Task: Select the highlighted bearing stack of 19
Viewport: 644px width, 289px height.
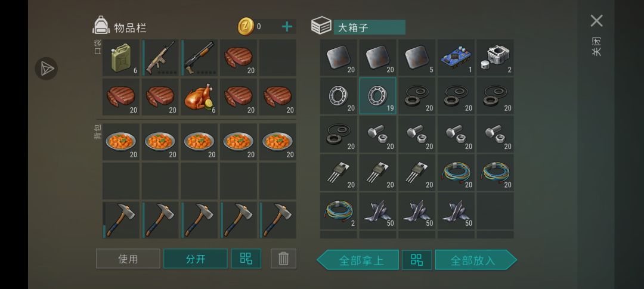Action: pyautogui.click(x=378, y=96)
